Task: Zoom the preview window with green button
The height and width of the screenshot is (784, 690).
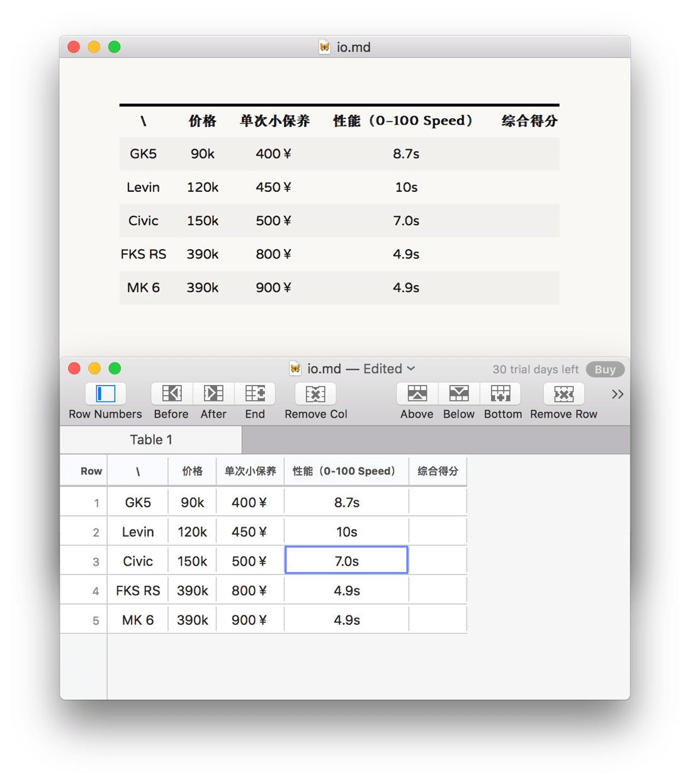Action: tap(114, 47)
